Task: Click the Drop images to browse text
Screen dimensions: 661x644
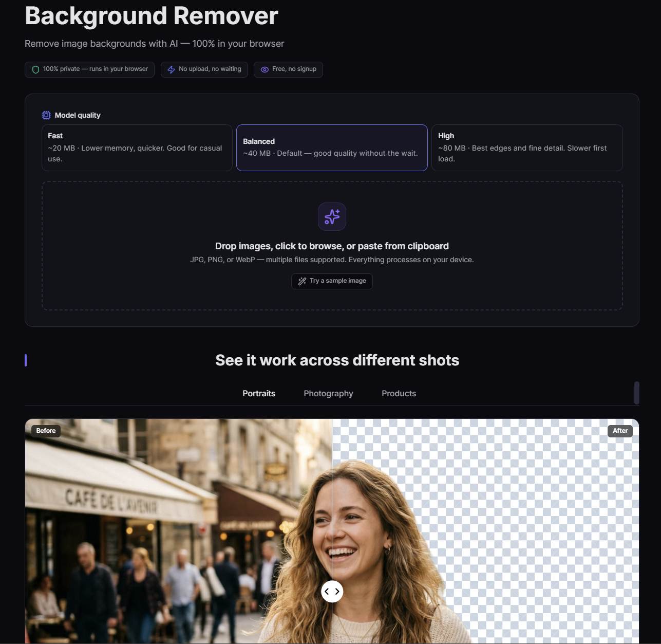Action: [x=332, y=246]
